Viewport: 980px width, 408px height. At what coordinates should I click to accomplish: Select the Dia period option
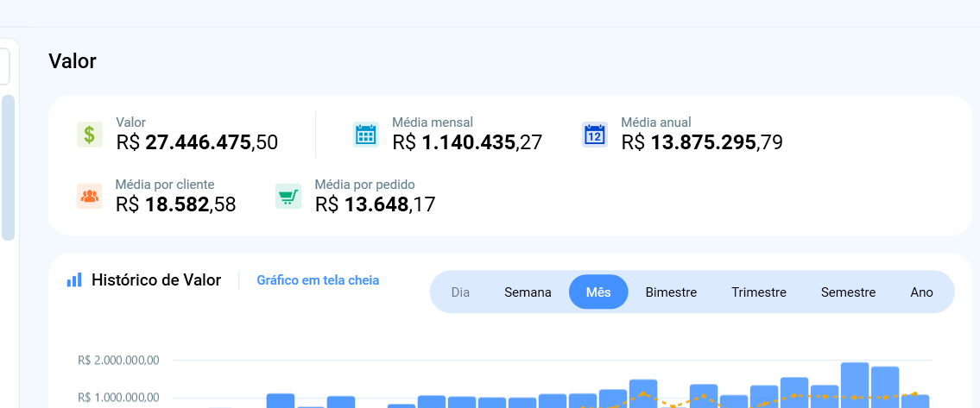[460, 292]
